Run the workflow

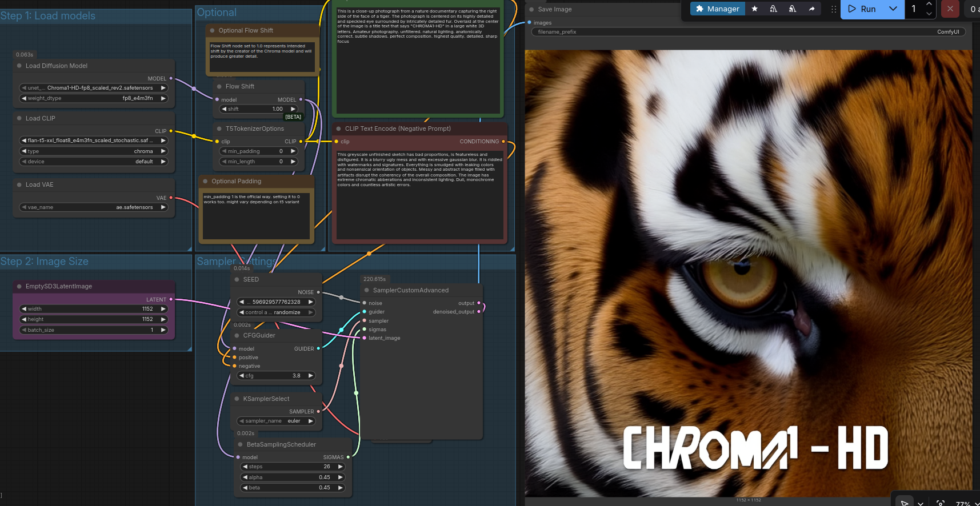coord(862,9)
